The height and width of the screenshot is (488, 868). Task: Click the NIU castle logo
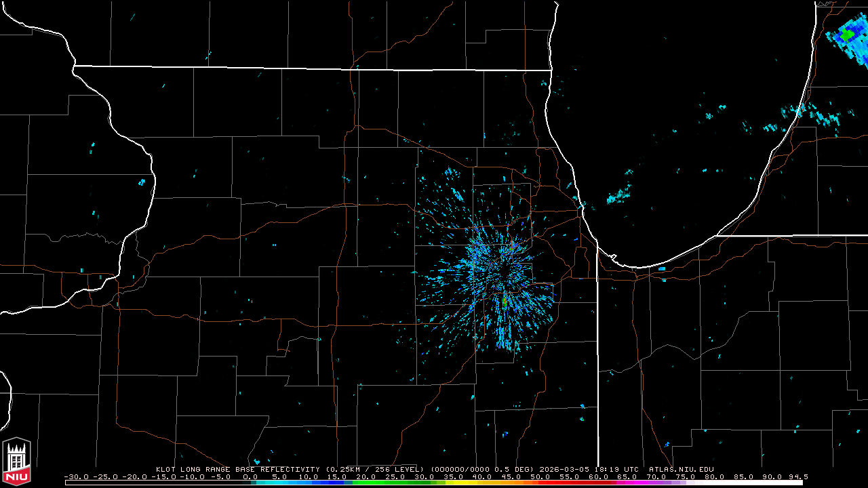16,461
